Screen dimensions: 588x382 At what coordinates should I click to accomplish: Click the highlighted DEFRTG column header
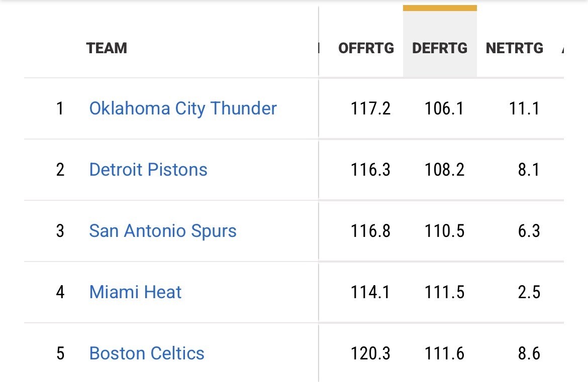[440, 48]
